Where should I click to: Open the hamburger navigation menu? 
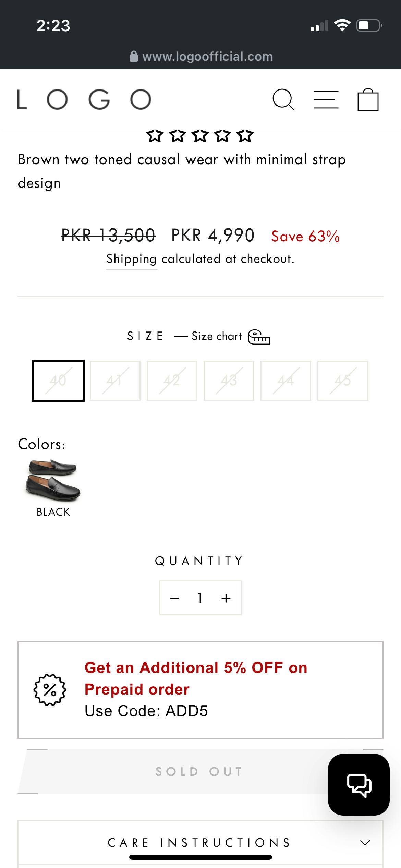[326, 100]
